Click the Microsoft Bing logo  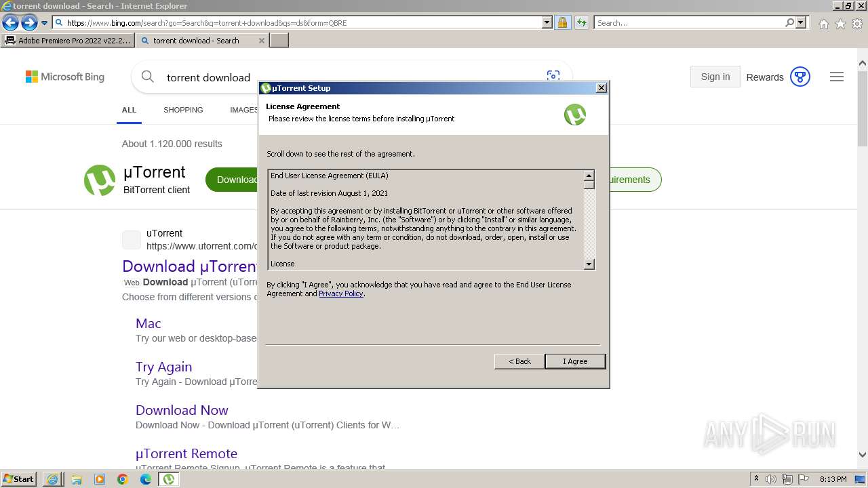click(x=65, y=77)
